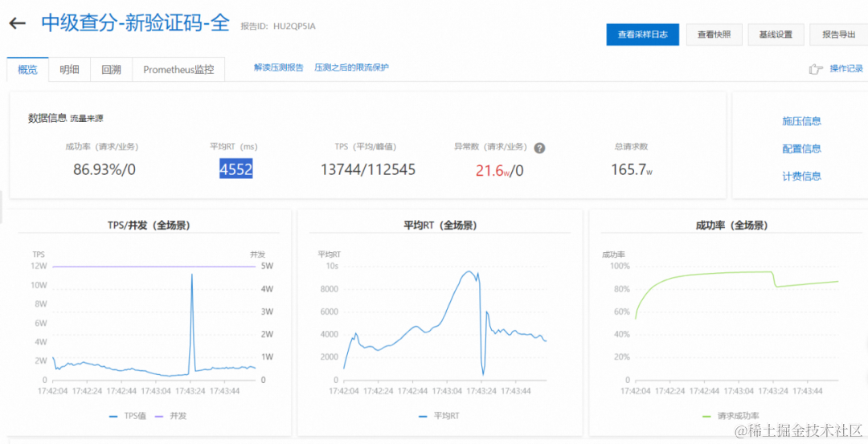Click the TPS/并发（全场景） chart title

click(x=149, y=226)
